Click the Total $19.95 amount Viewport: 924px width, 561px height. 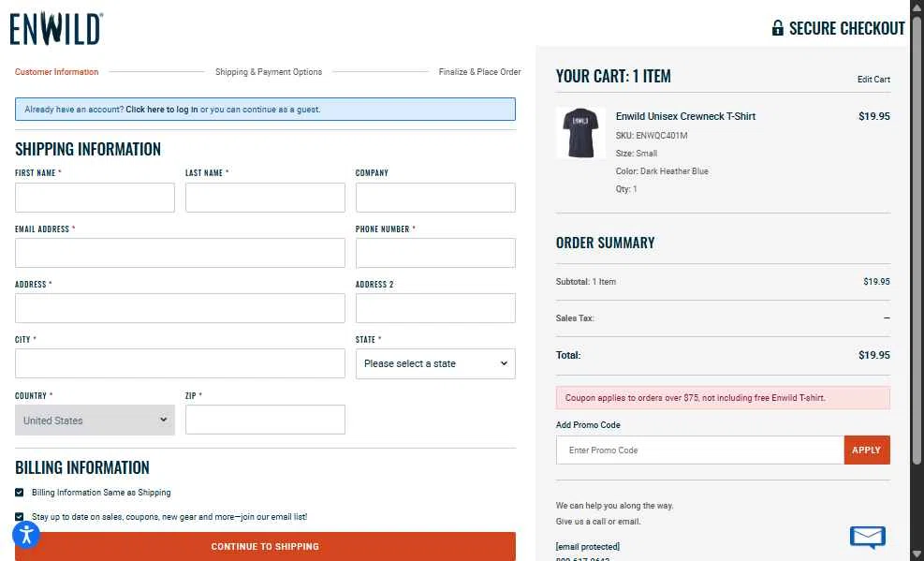tap(873, 355)
